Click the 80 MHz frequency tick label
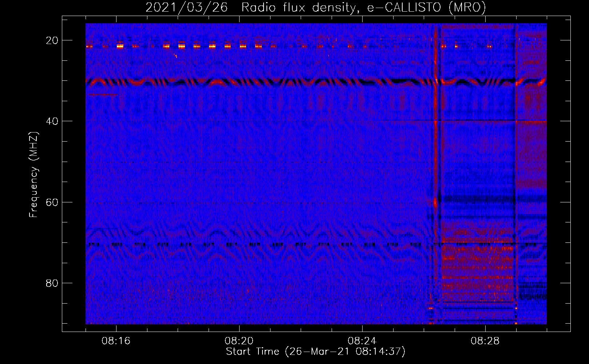This screenshot has width=589, height=364. [x=52, y=283]
